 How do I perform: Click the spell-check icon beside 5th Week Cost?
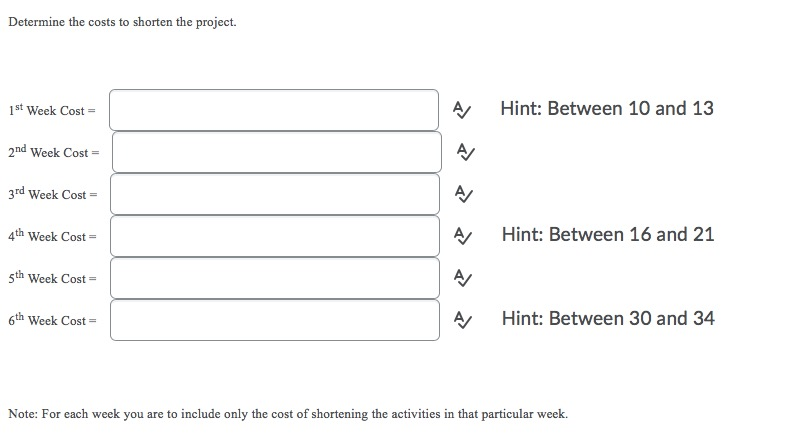coord(461,278)
